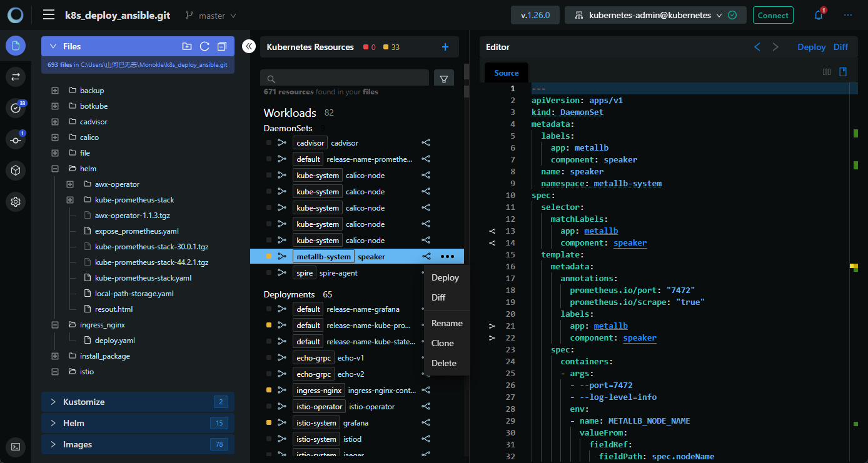This screenshot has height=463, width=868.
Task: Click the metallb-system link on line 9
Action: click(x=627, y=184)
